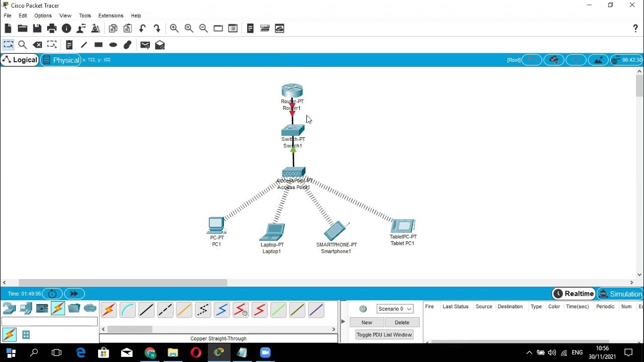This screenshot has width=644, height=362.
Task: Pick the Inspect magnifier tool
Action: [x=22, y=45]
